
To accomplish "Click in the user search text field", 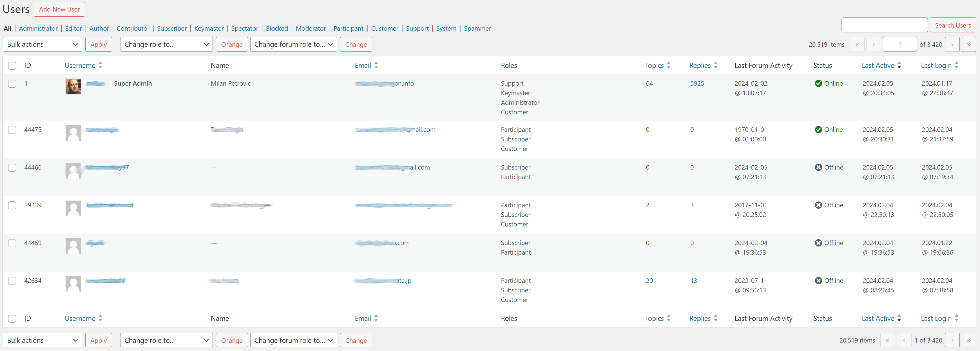I will [x=884, y=25].
